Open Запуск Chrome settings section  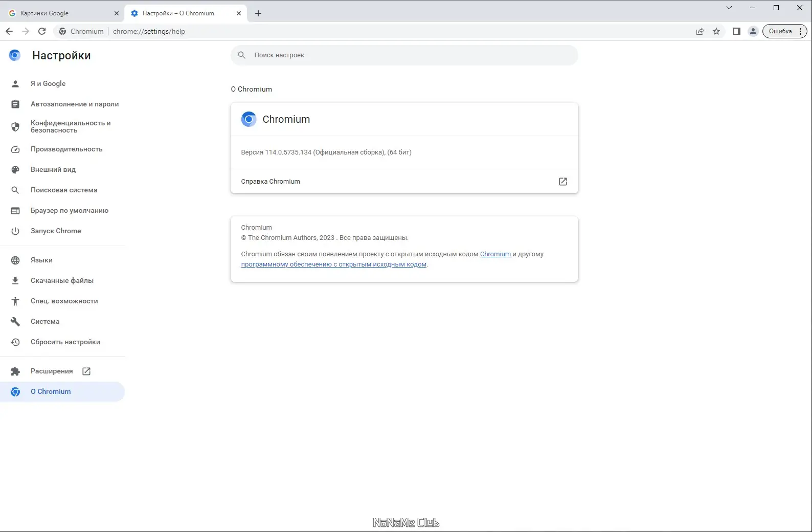62,231
